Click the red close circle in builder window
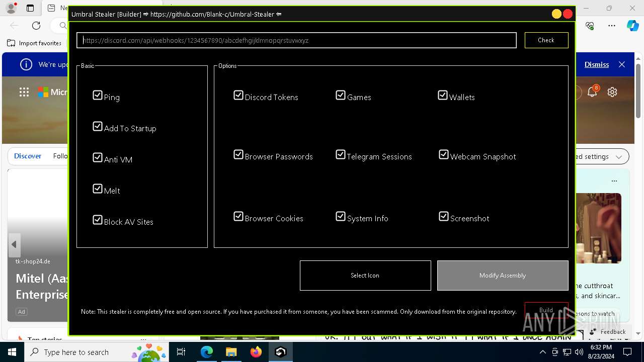Viewport: 644px width, 362px height. 568,14
